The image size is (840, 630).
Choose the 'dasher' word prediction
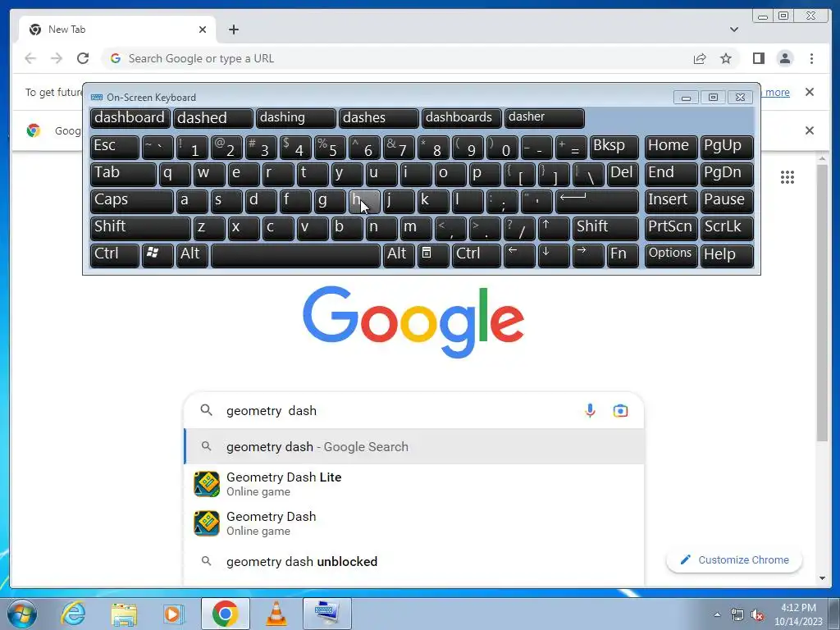545,118
